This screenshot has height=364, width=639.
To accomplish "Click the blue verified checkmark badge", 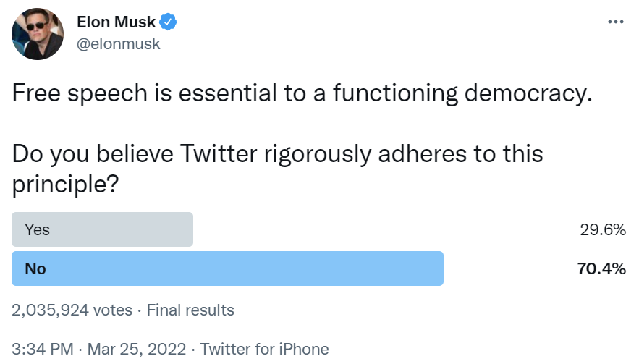I will pos(167,22).
